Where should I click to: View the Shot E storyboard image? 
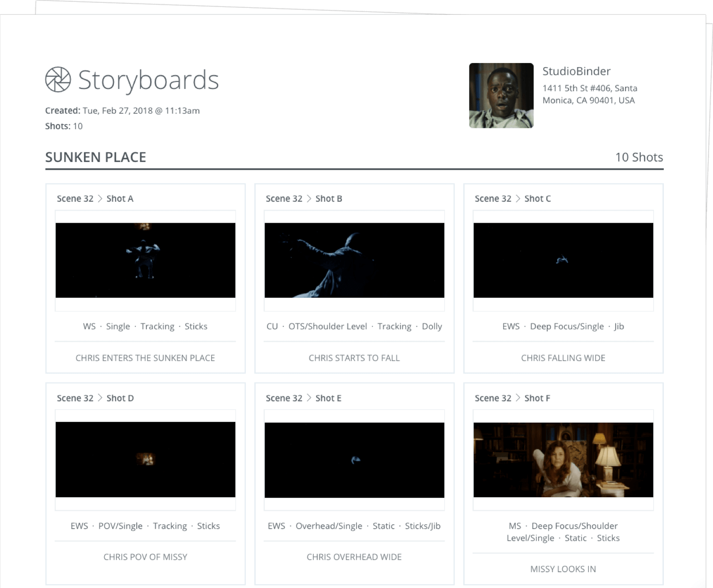354,460
